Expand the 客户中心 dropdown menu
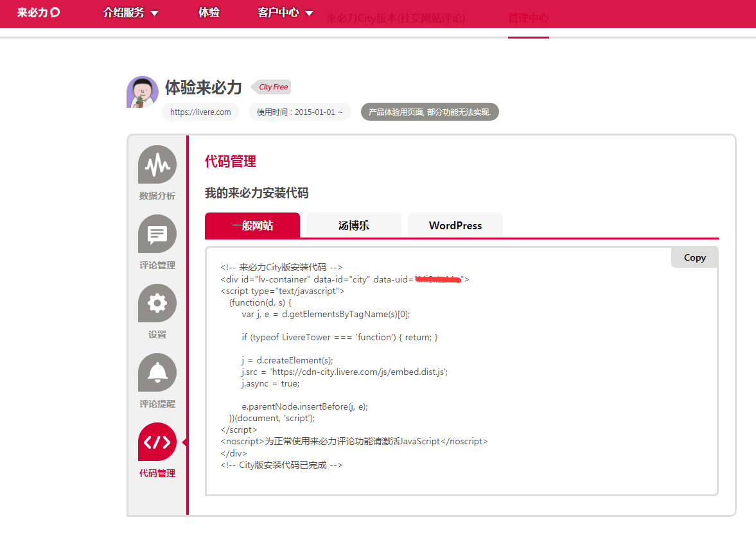The image size is (756, 538). tap(285, 13)
